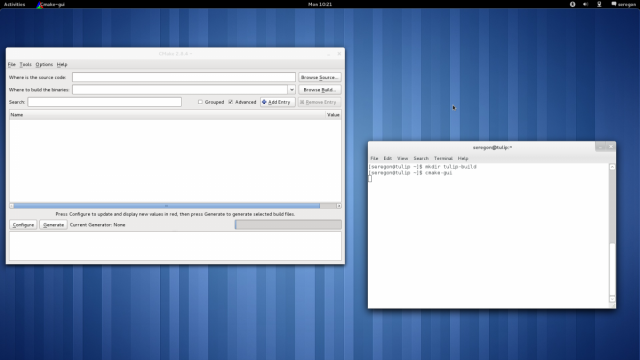Screen dimensions: 640x360
Task: Open the Options menu in CMake
Action: 44,64
